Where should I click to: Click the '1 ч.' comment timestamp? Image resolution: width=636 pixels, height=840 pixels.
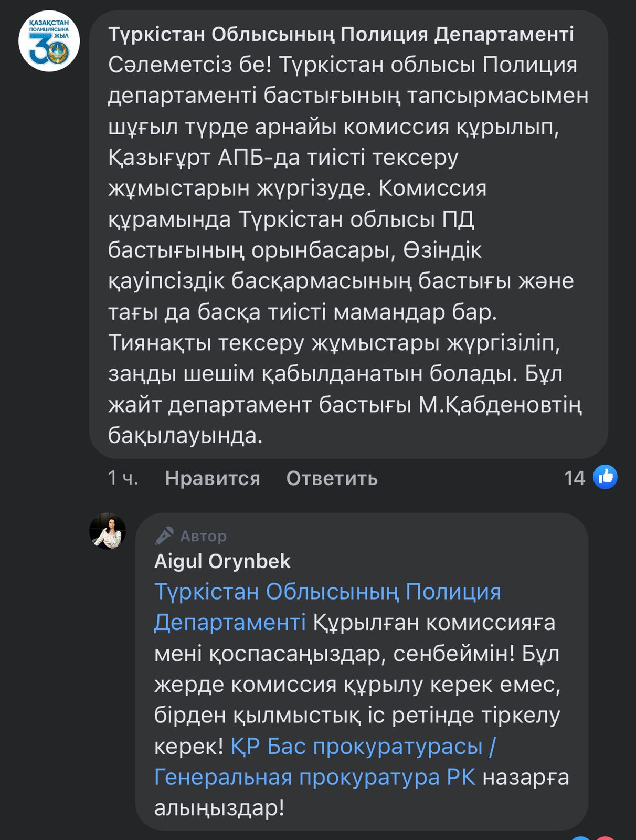coord(123,478)
